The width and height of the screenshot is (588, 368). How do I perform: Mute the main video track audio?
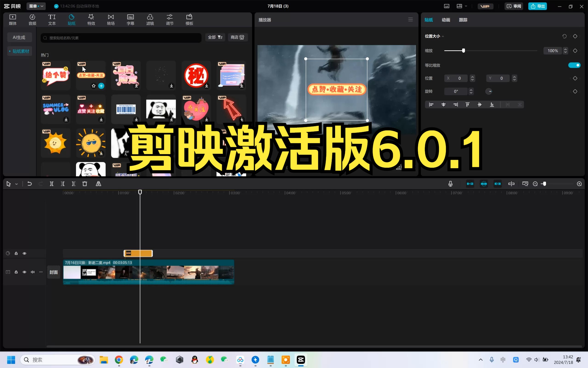tap(33, 272)
